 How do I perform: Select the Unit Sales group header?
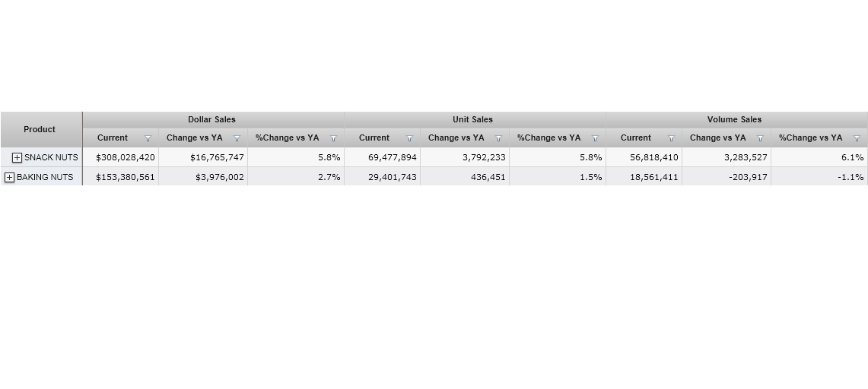tap(472, 119)
